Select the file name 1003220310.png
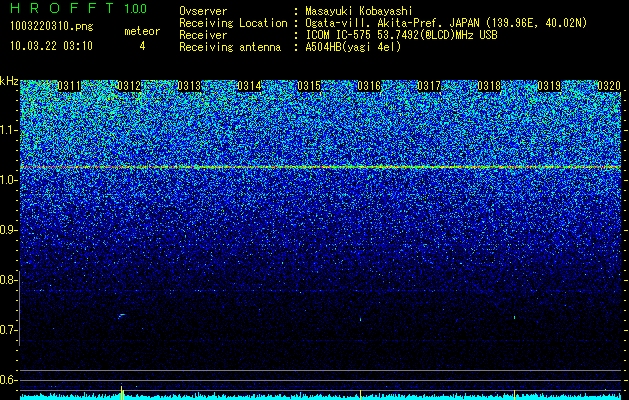 click(x=52, y=26)
